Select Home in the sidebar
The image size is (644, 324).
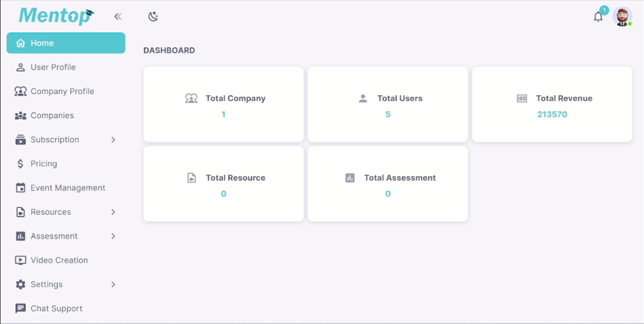tap(66, 43)
